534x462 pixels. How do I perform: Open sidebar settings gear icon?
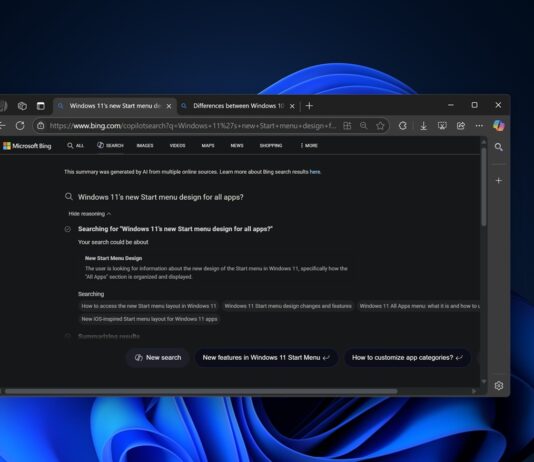tap(499, 386)
